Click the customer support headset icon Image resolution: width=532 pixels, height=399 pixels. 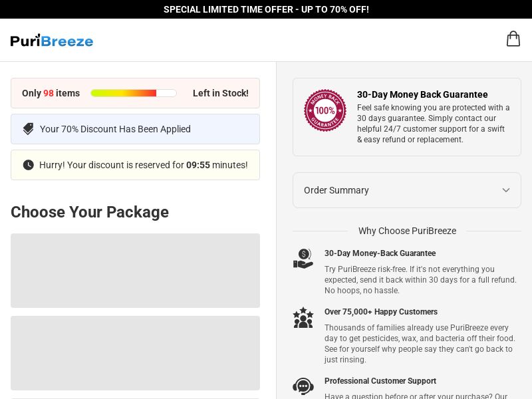pos(303,386)
